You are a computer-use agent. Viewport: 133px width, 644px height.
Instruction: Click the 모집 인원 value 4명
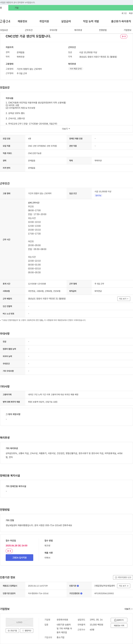30,138
